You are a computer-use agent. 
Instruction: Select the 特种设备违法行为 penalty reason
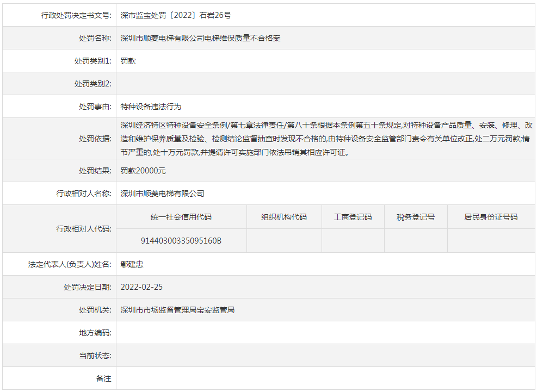(151, 107)
